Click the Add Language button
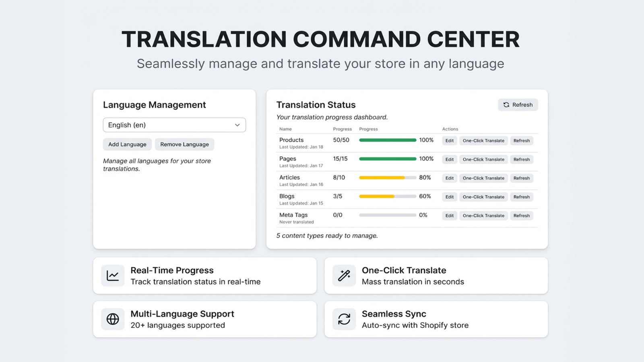The width and height of the screenshot is (644, 362). click(127, 144)
